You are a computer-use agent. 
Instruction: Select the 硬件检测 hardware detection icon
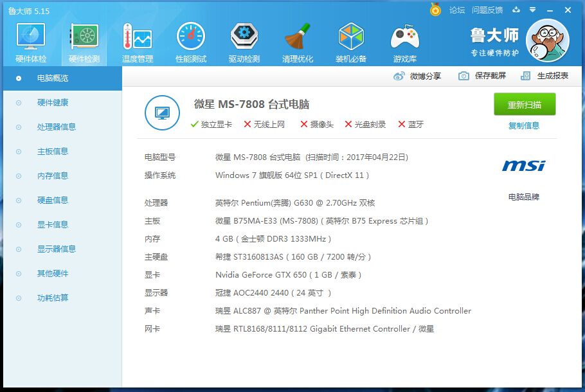pyautogui.click(x=84, y=43)
